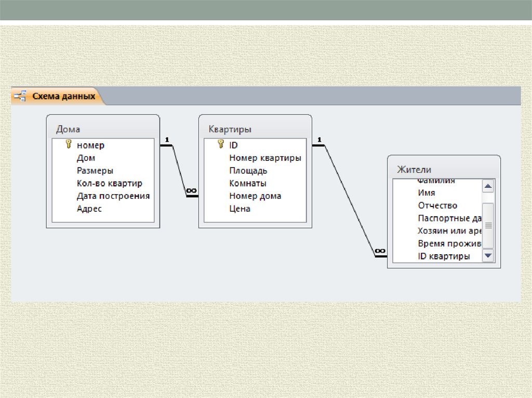
Task: Select the Квартиры table title bar
Action: click(255, 129)
